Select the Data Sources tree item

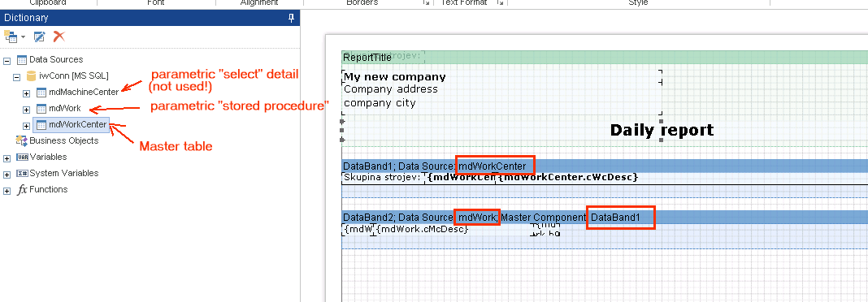click(56, 60)
